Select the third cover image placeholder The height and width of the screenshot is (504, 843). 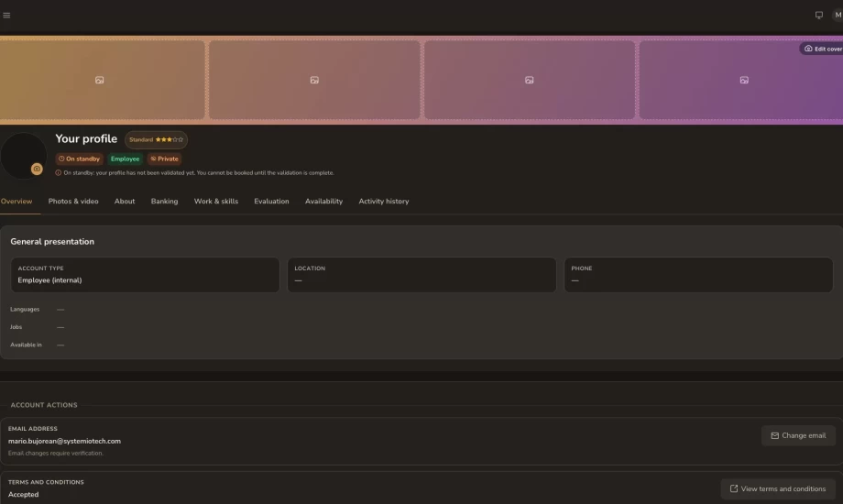pyautogui.click(x=530, y=80)
